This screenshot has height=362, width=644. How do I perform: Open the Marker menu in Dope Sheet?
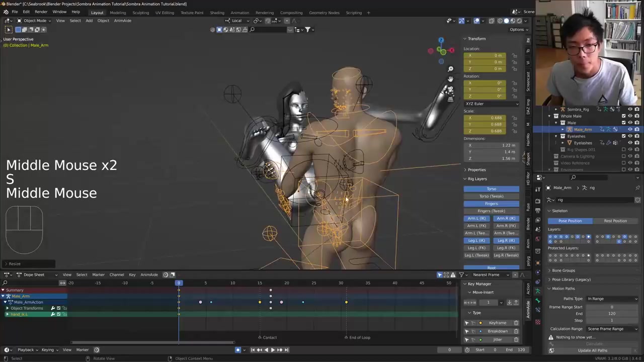coord(98,275)
